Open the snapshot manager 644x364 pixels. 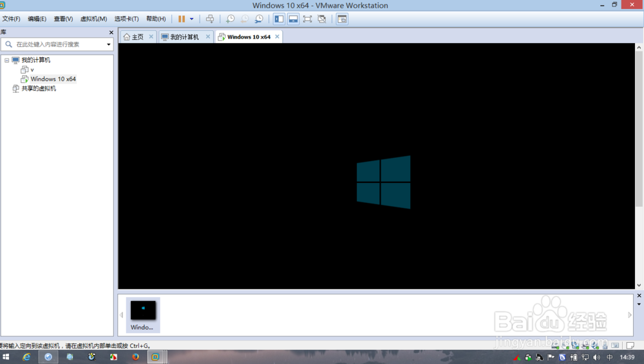259,19
